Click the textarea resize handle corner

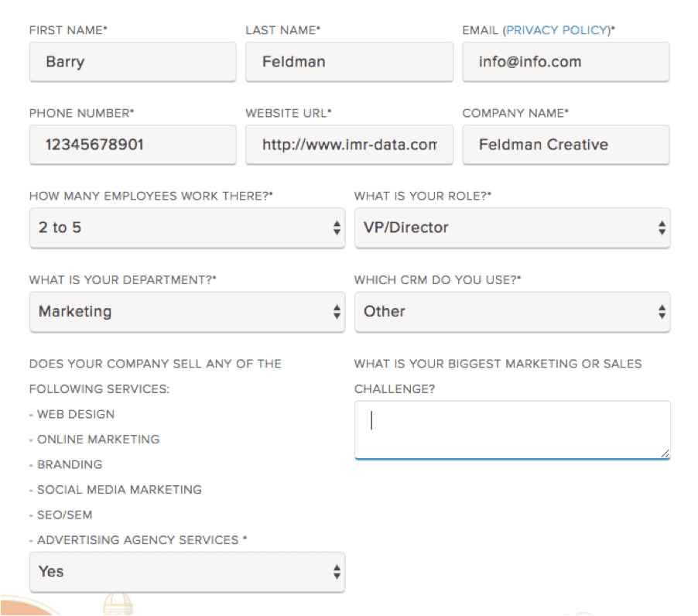[665, 453]
